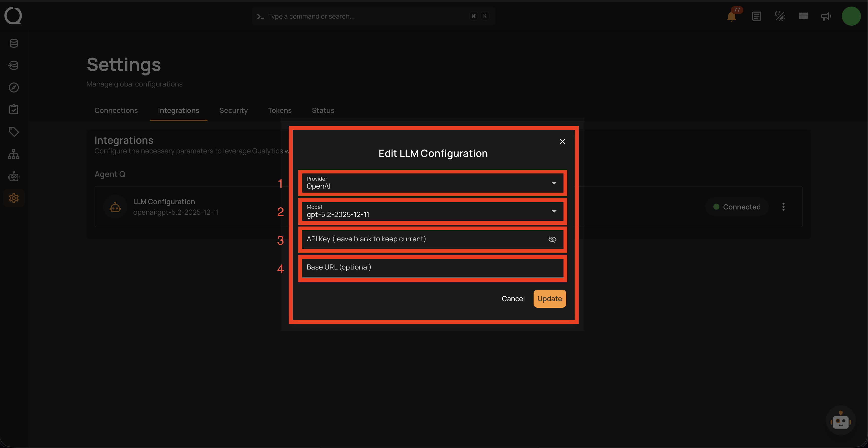Image resolution: width=868 pixels, height=448 pixels.
Task: Select the robot Agent Q sidebar icon
Action: (14, 176)
